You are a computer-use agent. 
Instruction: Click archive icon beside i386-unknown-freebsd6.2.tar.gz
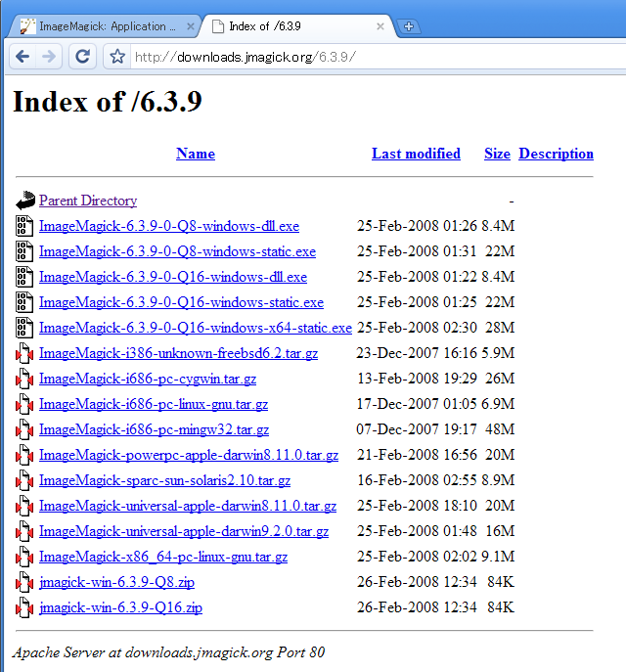pyautogui.click(x=24, y=353)
